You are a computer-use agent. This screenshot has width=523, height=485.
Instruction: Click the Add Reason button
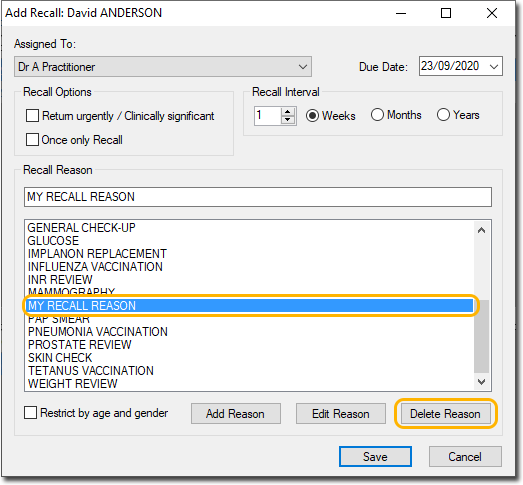[235, 414]
